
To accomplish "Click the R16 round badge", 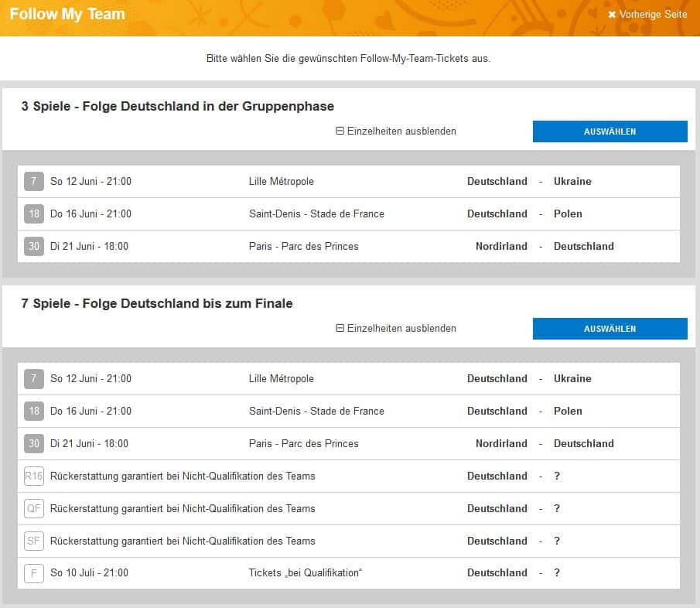I will coord(33,476).
